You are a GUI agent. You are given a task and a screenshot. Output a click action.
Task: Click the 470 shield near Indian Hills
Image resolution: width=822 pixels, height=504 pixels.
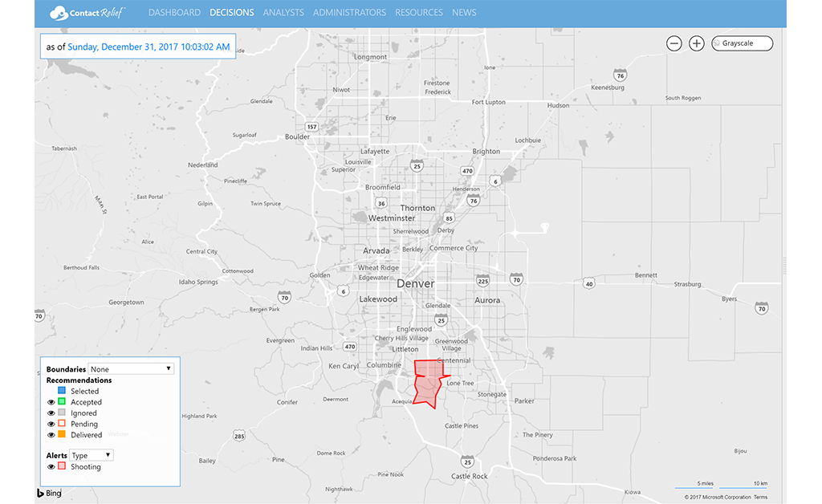[x=350, y=347]
